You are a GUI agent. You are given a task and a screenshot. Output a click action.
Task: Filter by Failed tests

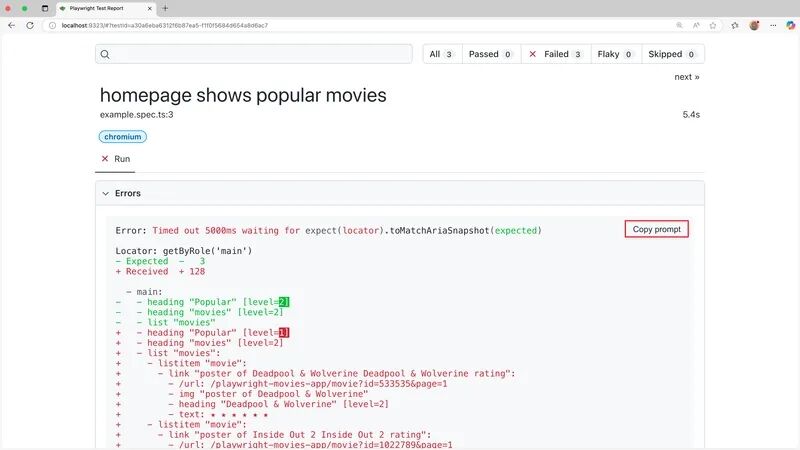click(556, 54)
